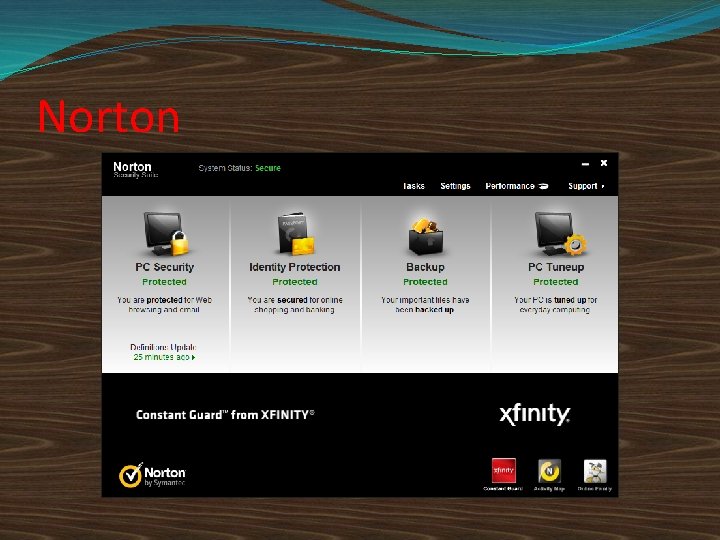Click 'You are protected for Web browsing' text
Image resolution: width=720 pixels, height=540 pixels.
[x=164, y=305]
